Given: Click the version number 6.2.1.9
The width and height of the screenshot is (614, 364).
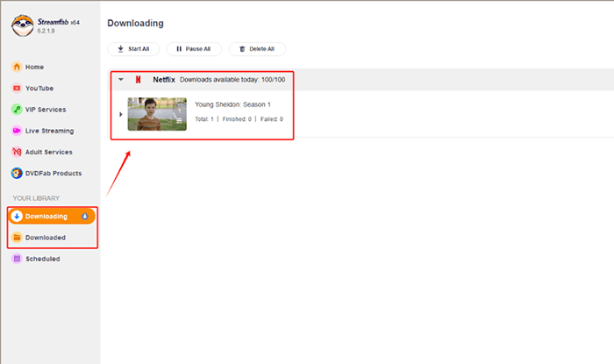Looking at the screenshot, I should pyautogui.click(x=46, y=31).
